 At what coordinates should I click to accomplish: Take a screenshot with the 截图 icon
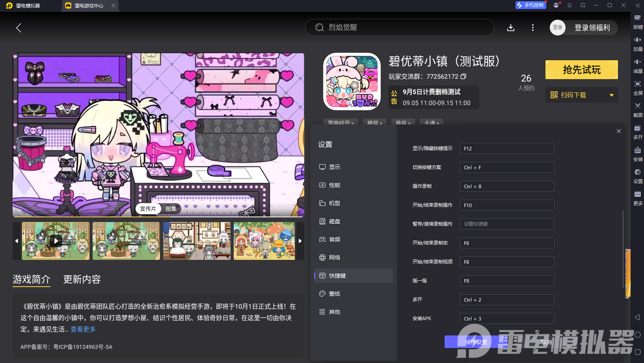click(x=638, y=110)
